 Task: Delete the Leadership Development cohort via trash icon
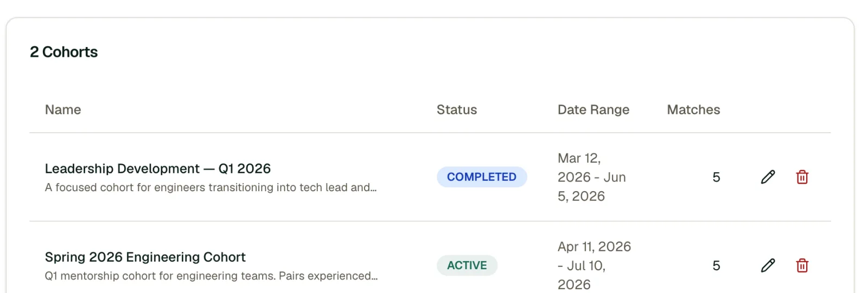tap(802, 177)
